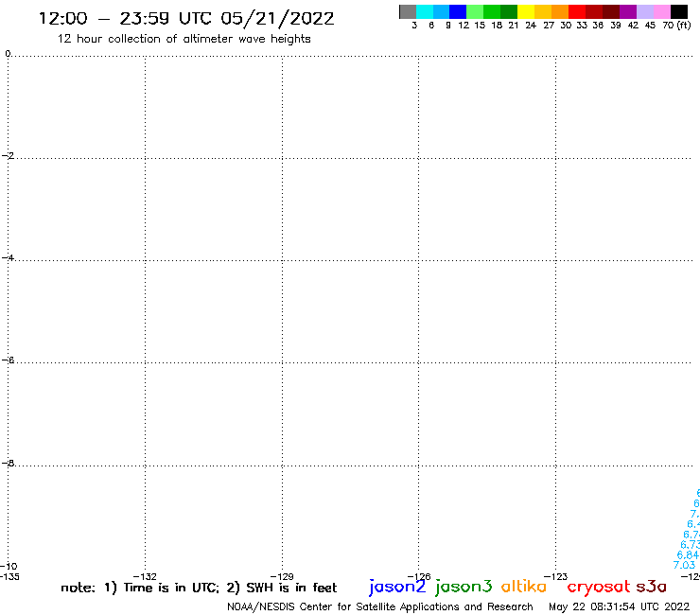
Task: Click latitude label -8
Action: pyautogui.click(x=8, y=463)
